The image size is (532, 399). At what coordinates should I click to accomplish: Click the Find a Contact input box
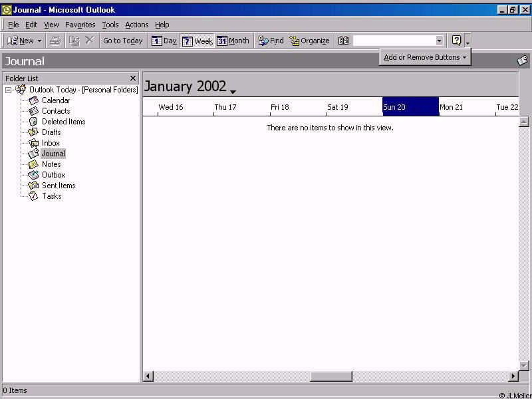(394, 41)
